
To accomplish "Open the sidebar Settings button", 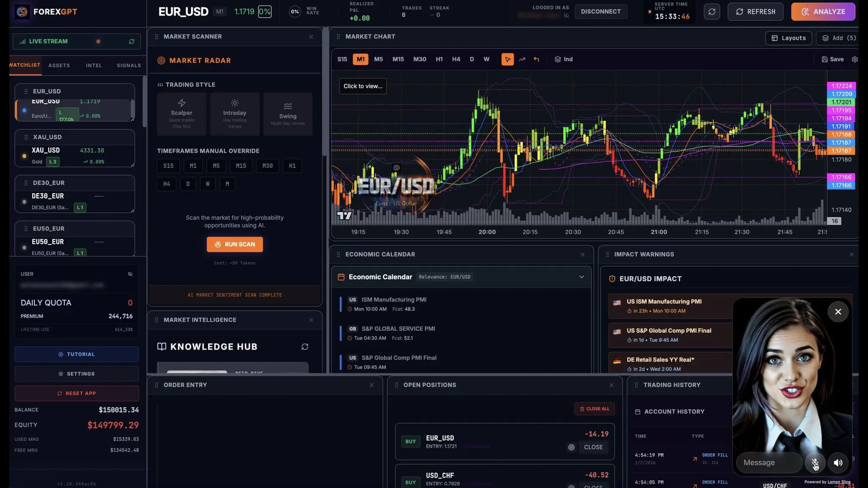I will point(77,374).
